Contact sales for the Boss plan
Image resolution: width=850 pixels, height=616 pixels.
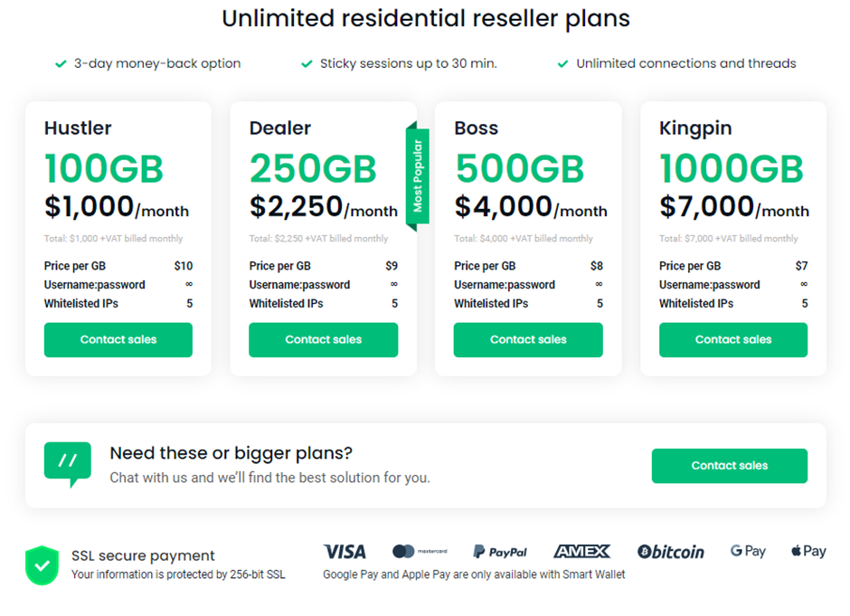click(528, 340)
